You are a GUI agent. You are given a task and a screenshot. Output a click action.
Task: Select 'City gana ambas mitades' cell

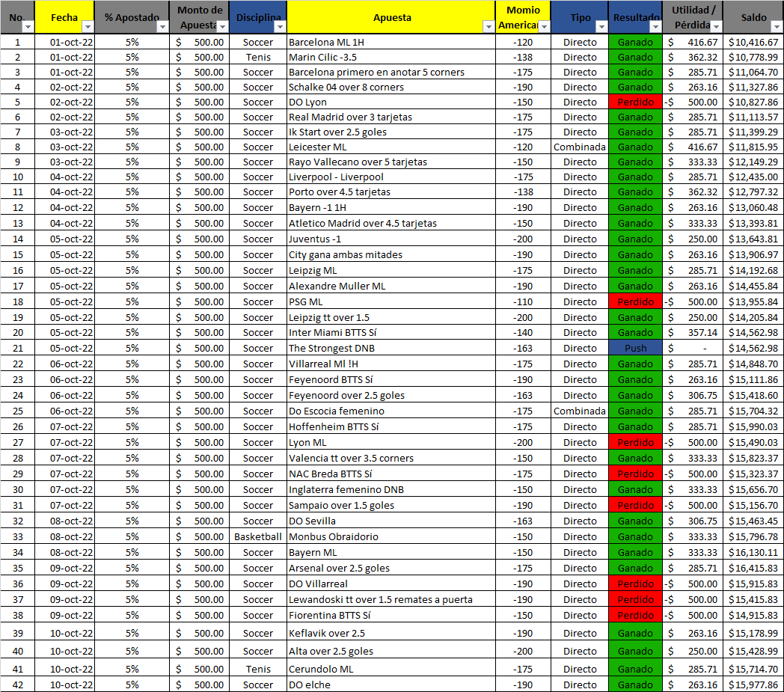point(391,254)
